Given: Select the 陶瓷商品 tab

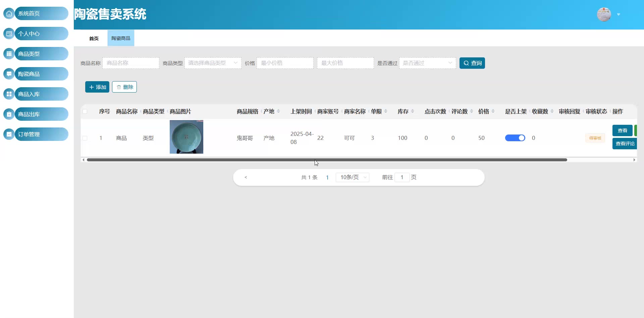Looking at the screenshot, I should pyautogui.click(x=121, y=38).
